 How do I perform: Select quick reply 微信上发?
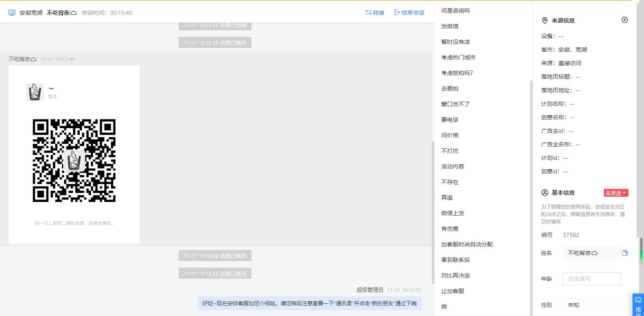coord(453,213)
